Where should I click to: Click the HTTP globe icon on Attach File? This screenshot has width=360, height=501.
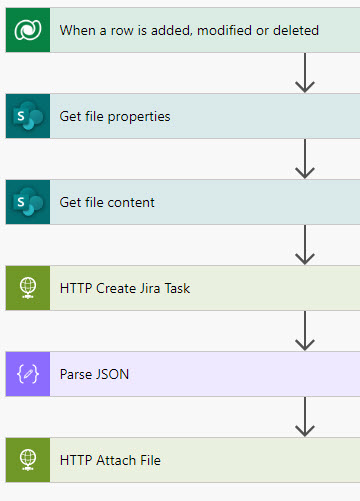coord(28,460)
